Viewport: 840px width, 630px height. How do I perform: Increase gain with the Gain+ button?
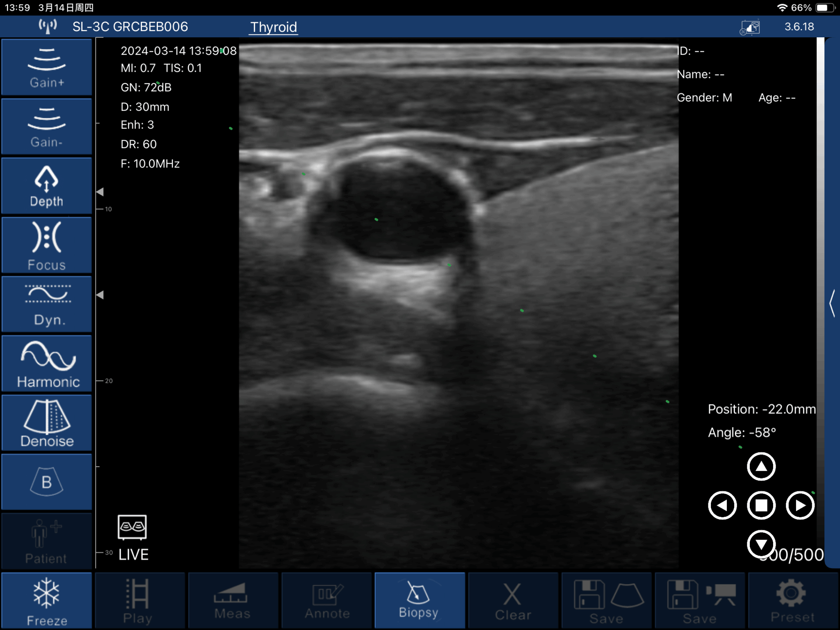click(46, 67)
